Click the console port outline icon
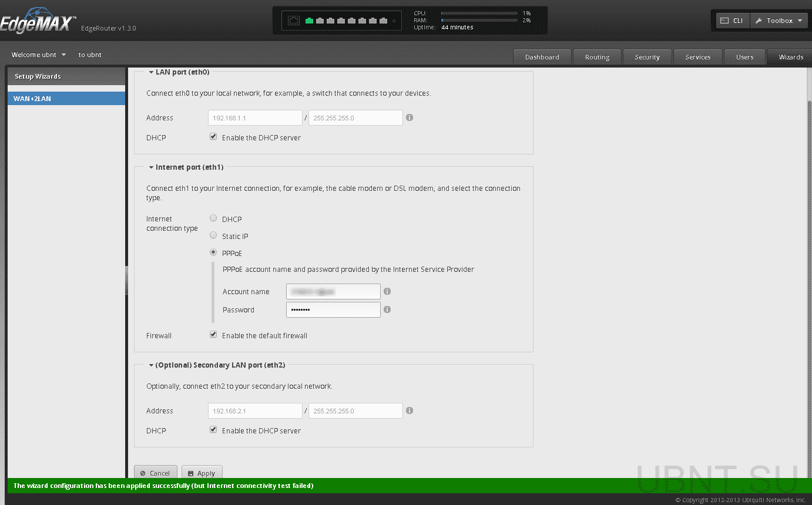This screenshot has width=812, height=505. (294, 21)
